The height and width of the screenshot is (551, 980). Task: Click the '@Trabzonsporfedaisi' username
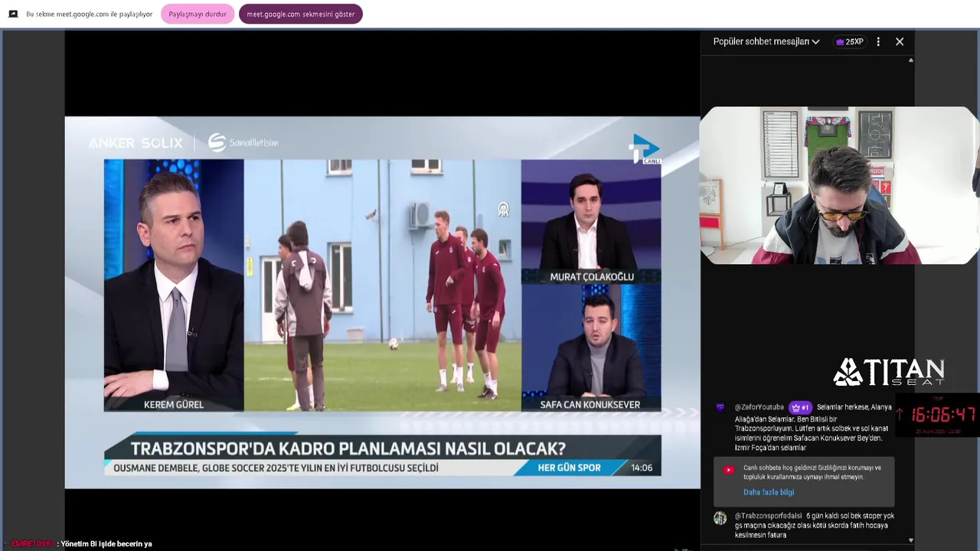coord(768,516)
